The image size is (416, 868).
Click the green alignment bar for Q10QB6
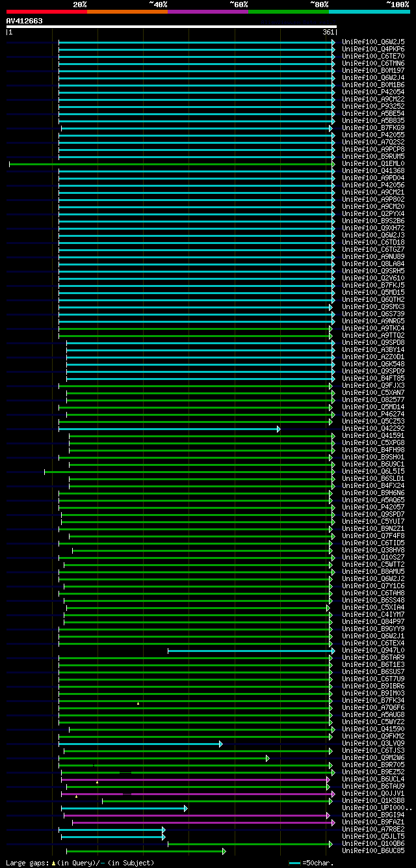pyautogui.click(x=252, y=844)
